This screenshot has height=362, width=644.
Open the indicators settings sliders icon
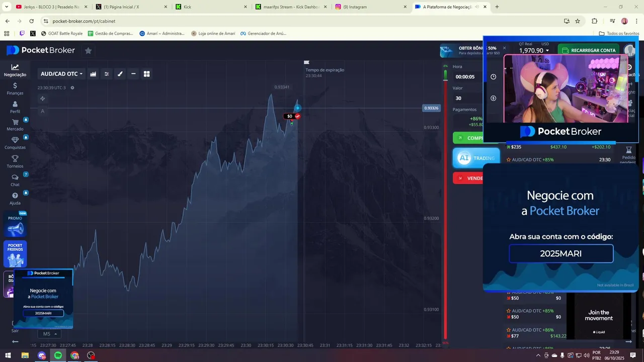[107, 74]
